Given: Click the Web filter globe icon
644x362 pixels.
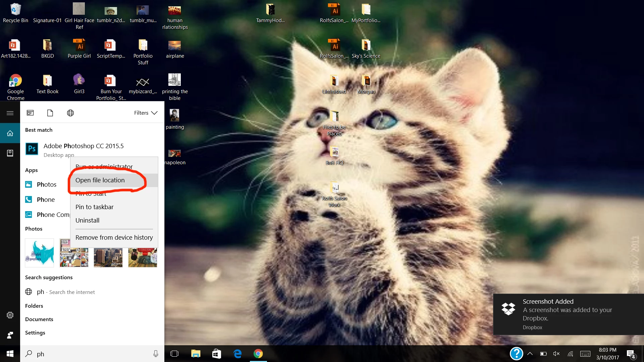Looking at the screenshot, I should tap(70, 113).
